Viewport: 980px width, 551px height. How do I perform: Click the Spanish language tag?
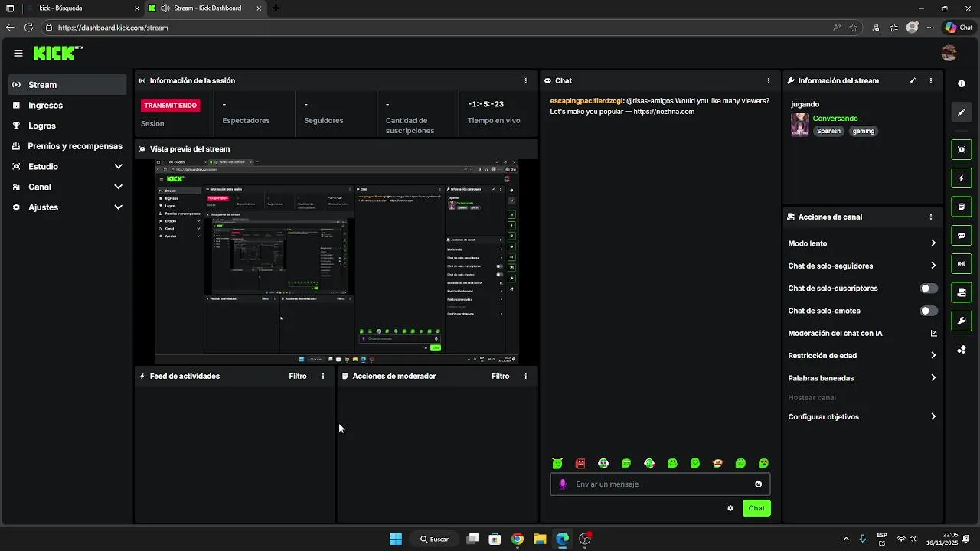pos(828,131)
